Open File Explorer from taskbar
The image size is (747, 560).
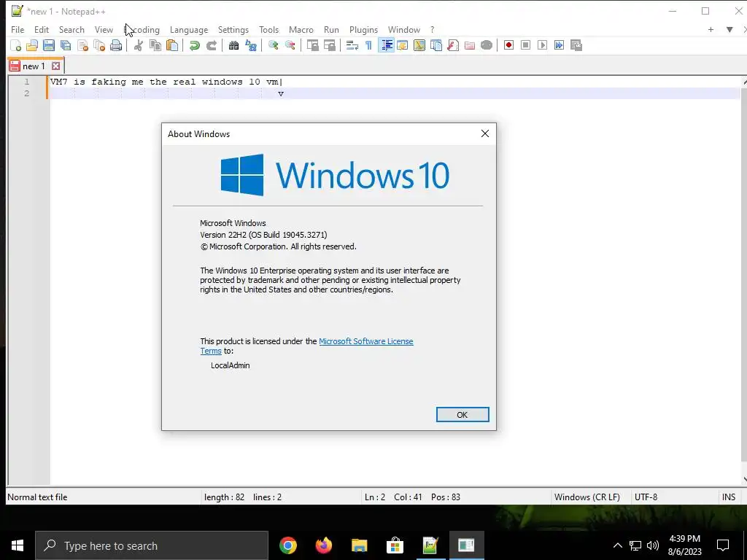(x=359, y=545)
